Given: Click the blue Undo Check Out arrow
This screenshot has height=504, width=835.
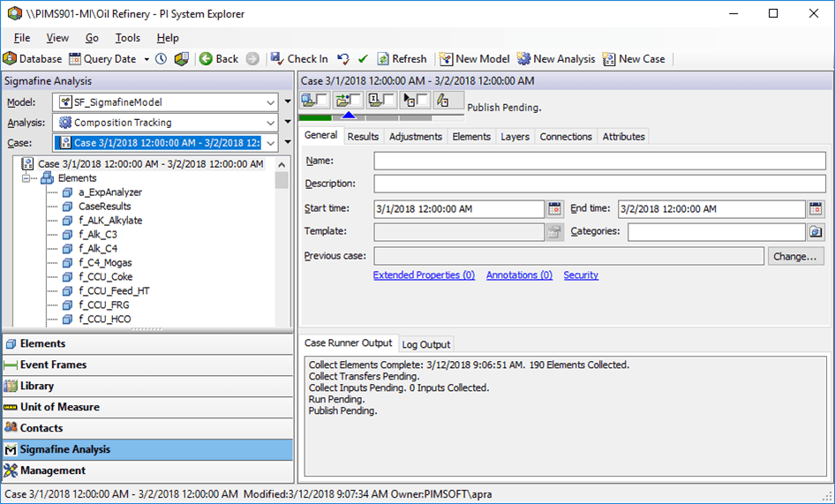Looking at the screenshot, I should tap(343, 59).
